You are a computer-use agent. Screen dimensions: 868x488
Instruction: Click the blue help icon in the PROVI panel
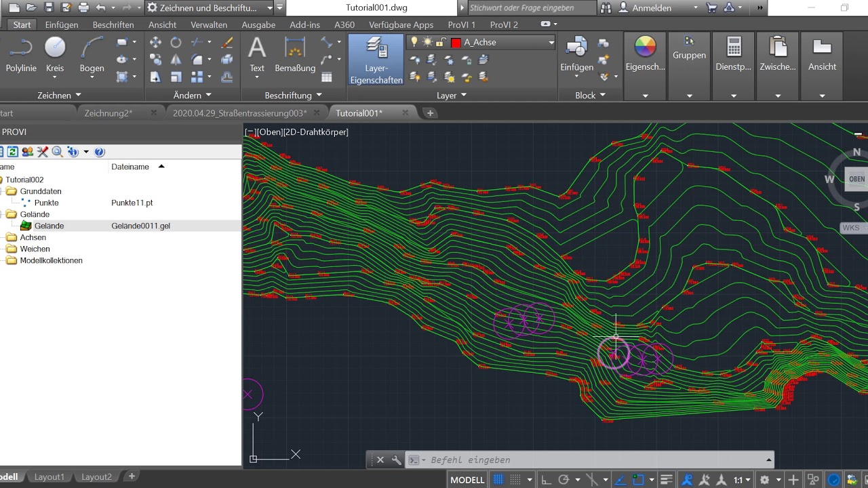pos(100,152)
